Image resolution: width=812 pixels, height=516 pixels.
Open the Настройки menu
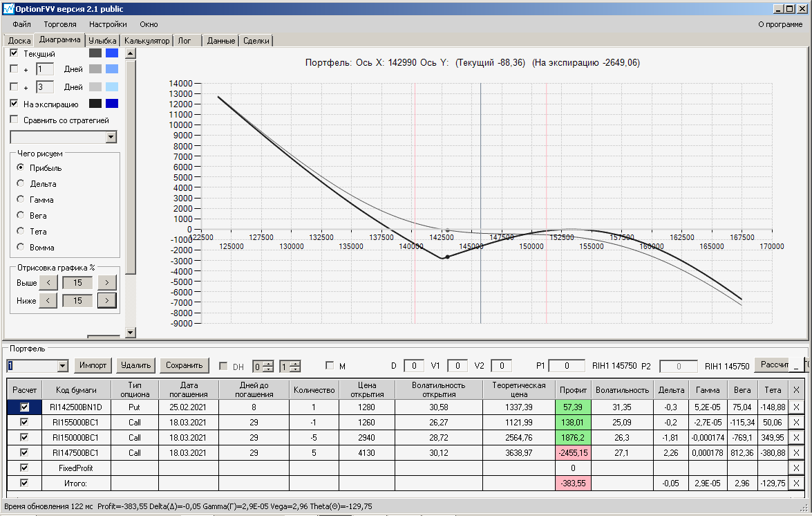(108, 24)
